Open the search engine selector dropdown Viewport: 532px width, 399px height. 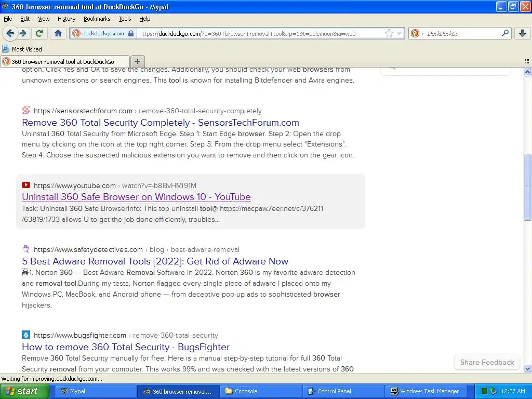coord(417,33)
